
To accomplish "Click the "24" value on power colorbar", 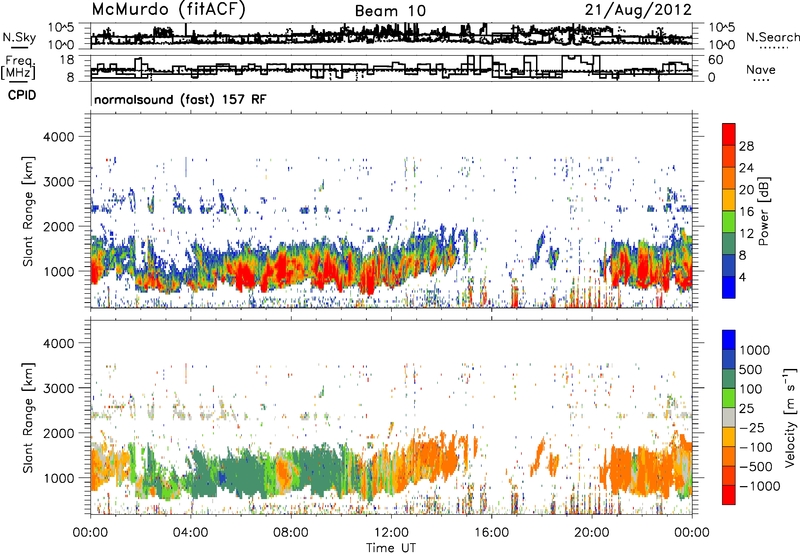I will pyautogui.click(x=746, y=168).
